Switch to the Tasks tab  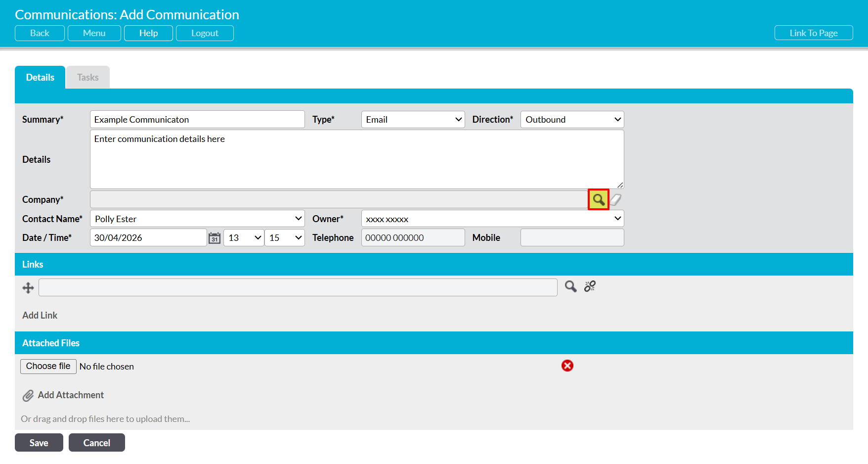[x=88, y=78]
